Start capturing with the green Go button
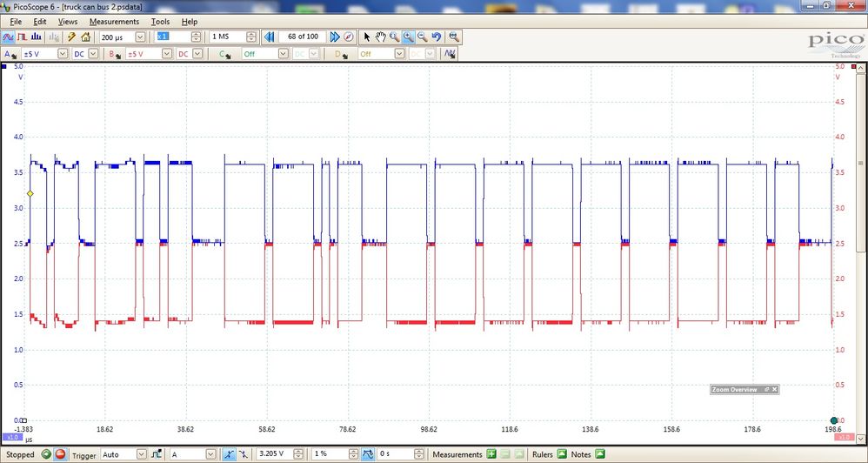 pos(46,454)
